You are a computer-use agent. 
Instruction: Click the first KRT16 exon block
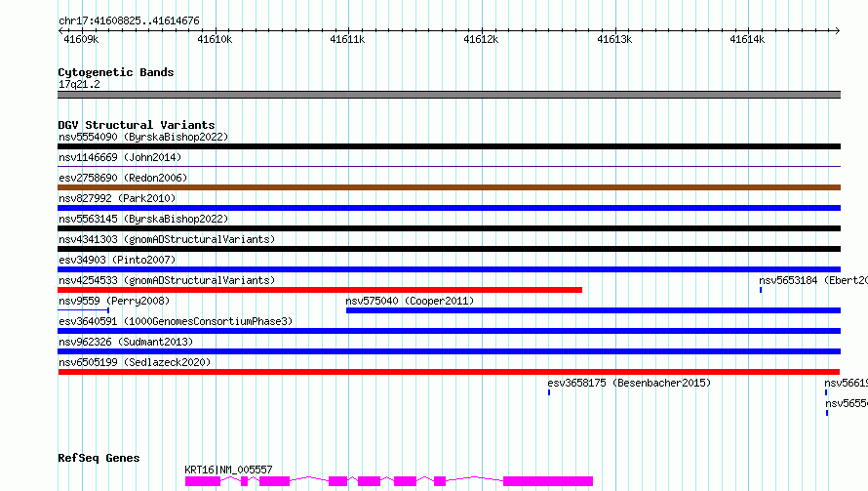(x=203, y=481)
